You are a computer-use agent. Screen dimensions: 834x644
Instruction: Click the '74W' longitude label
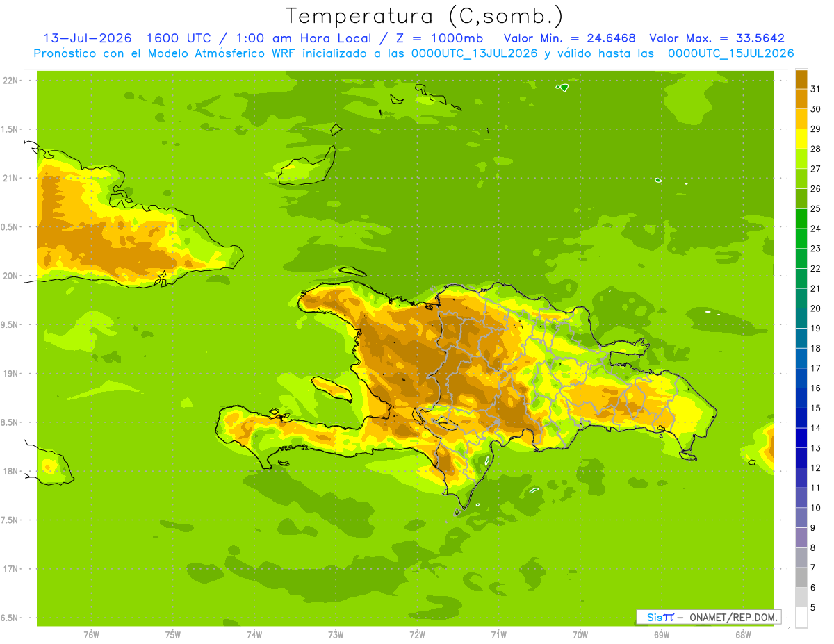(x=254, y=634)
